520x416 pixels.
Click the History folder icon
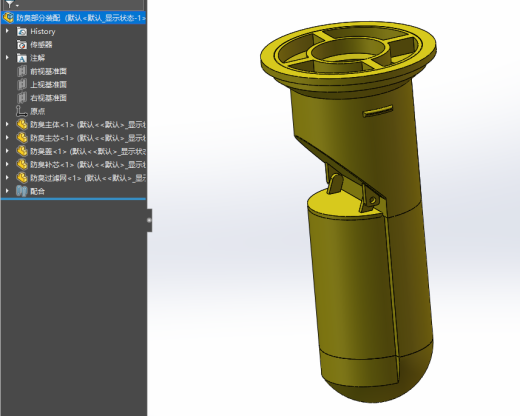(x=22, y=31)
